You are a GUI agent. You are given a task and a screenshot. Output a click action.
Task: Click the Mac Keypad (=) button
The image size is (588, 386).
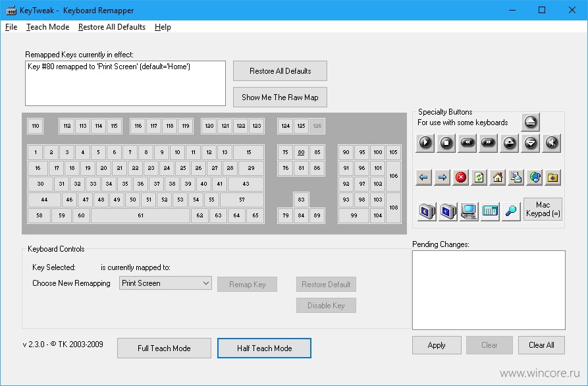(543, 209)
